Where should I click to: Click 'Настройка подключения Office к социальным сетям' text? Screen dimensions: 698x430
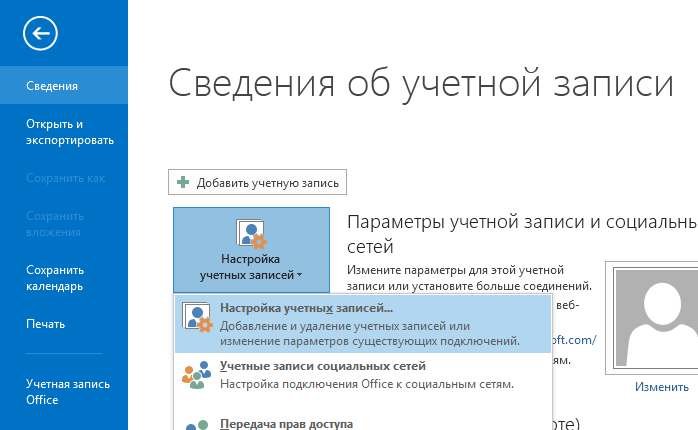pos(367,384)
